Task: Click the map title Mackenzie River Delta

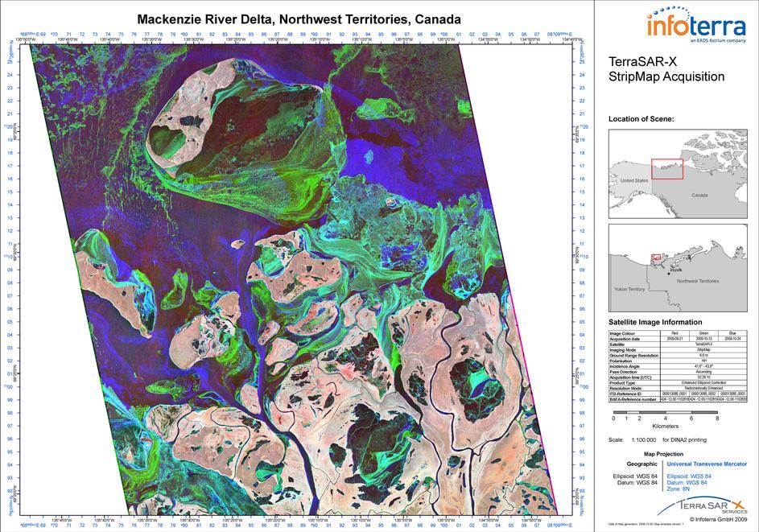Action: click(x=299, y=19)
